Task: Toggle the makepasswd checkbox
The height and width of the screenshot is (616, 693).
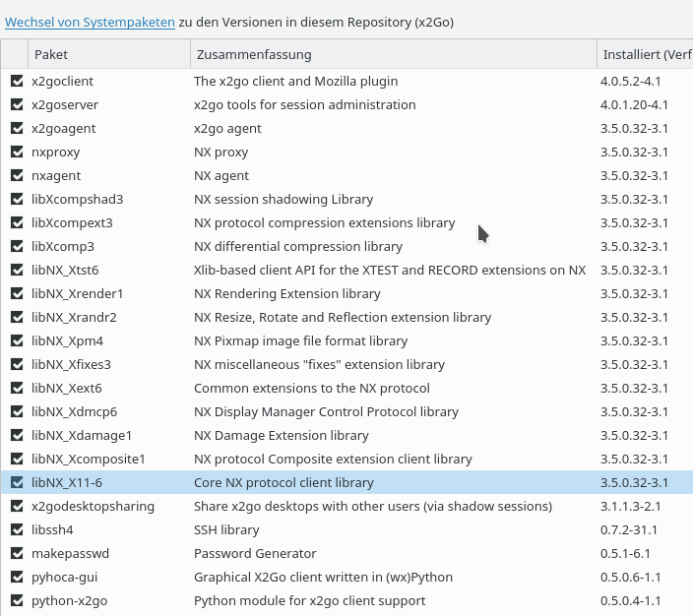Action: coord(17,553)
